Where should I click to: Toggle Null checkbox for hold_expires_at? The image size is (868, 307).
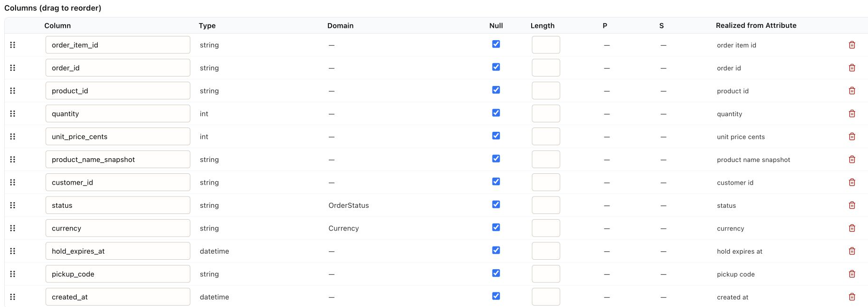(496, 250)
